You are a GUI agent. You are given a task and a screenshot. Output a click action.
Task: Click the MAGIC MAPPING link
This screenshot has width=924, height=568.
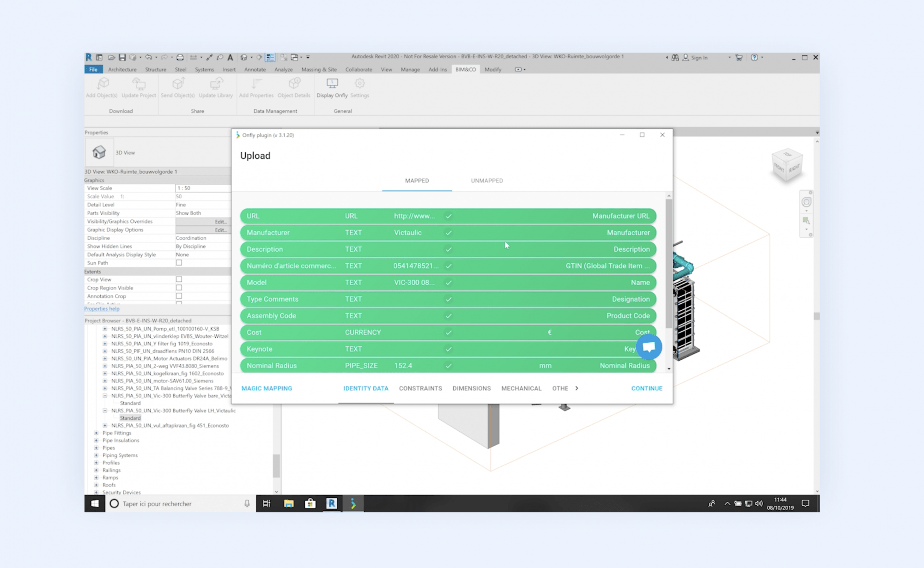point(267,388)
